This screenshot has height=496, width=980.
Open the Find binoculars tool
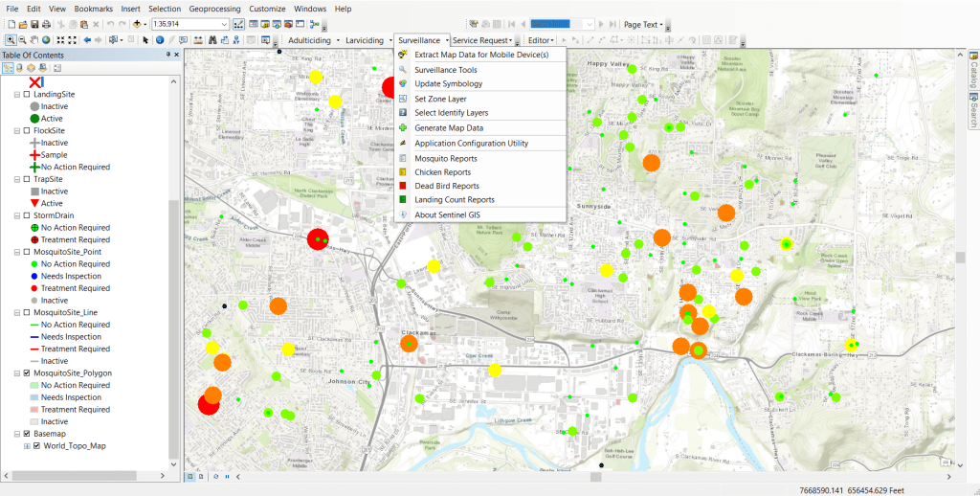pyautogui.click(x=212, y=40)
